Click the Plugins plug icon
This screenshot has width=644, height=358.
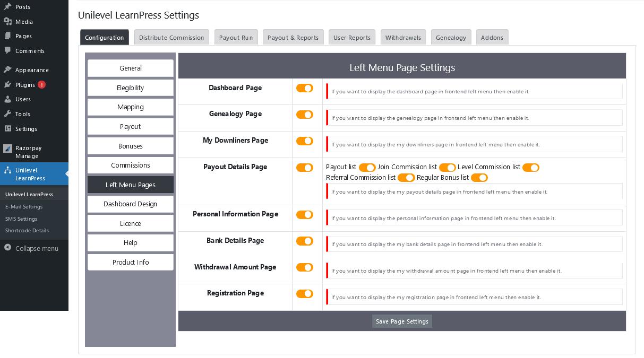tap(7, 85)
